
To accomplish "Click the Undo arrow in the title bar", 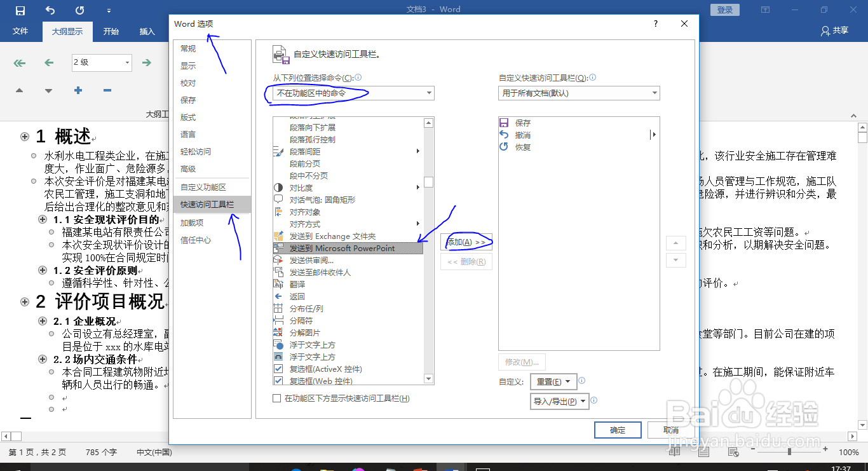I will 50,10.
